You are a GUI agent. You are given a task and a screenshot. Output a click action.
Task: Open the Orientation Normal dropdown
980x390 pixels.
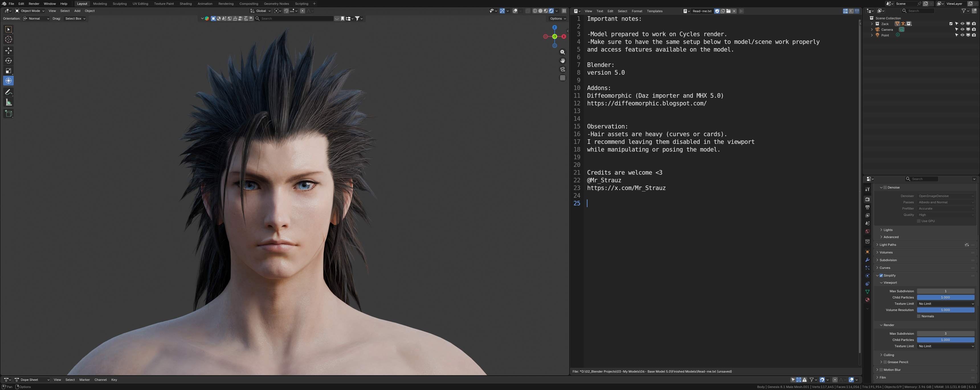click(36, 19)
